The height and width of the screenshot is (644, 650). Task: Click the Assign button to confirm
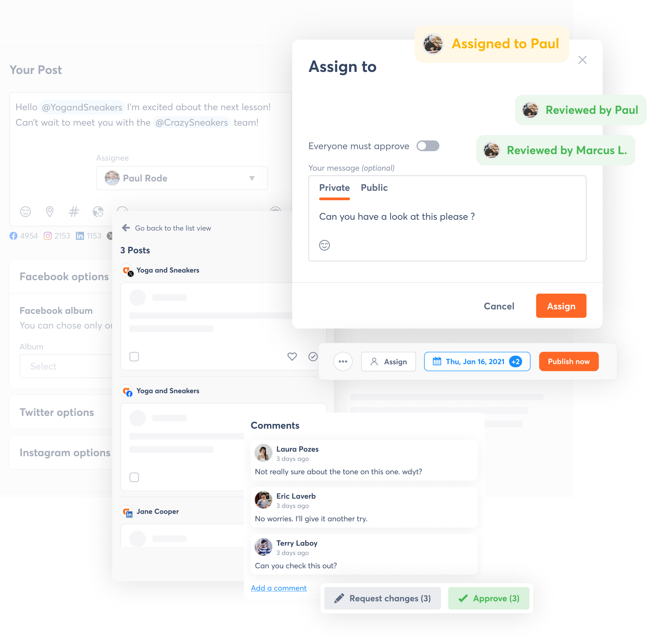pyautogui.click(x=561, y=305)
